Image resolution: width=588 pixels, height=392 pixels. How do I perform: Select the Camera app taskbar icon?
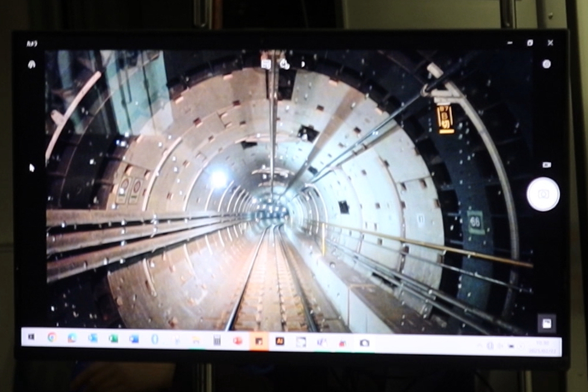click(364, 343)
